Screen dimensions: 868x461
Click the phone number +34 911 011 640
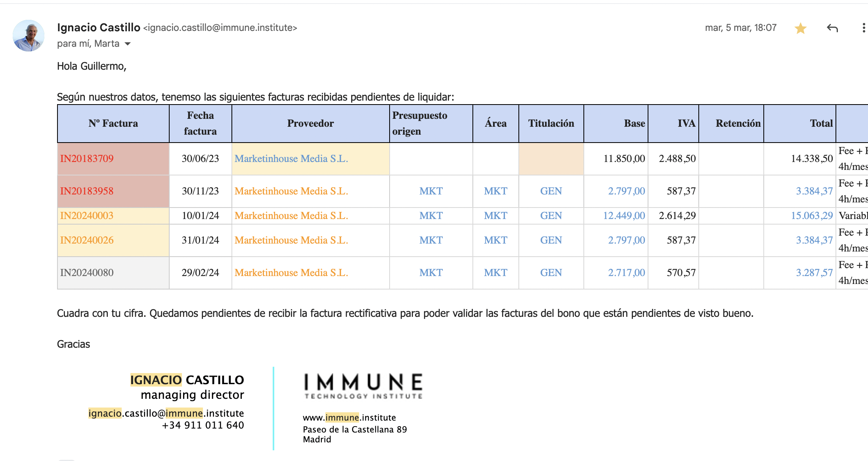point(203,425)
